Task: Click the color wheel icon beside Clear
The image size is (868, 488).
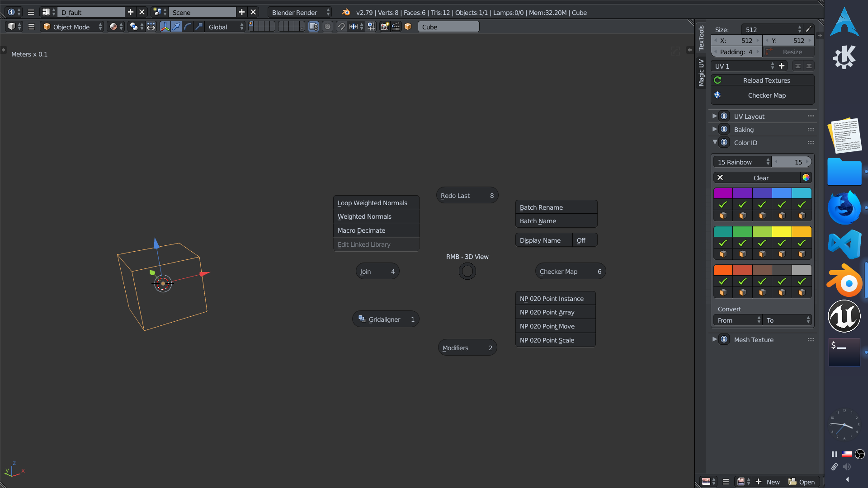Action: [806, 178]
